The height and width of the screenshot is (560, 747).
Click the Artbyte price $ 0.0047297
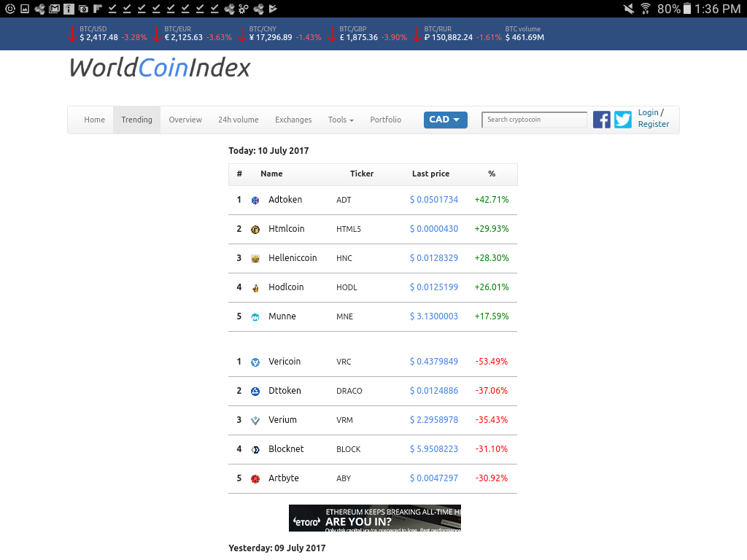[x=434, y=478]
